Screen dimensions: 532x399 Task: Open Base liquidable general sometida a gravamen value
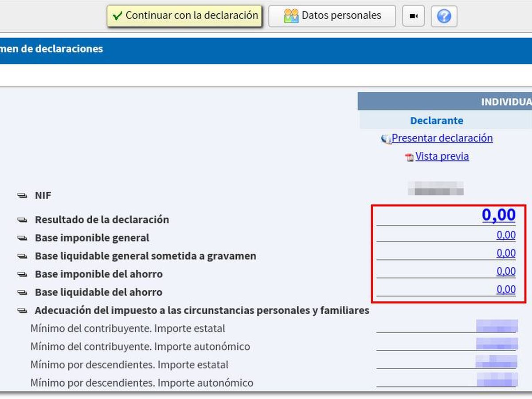click(x=506, y=253)
